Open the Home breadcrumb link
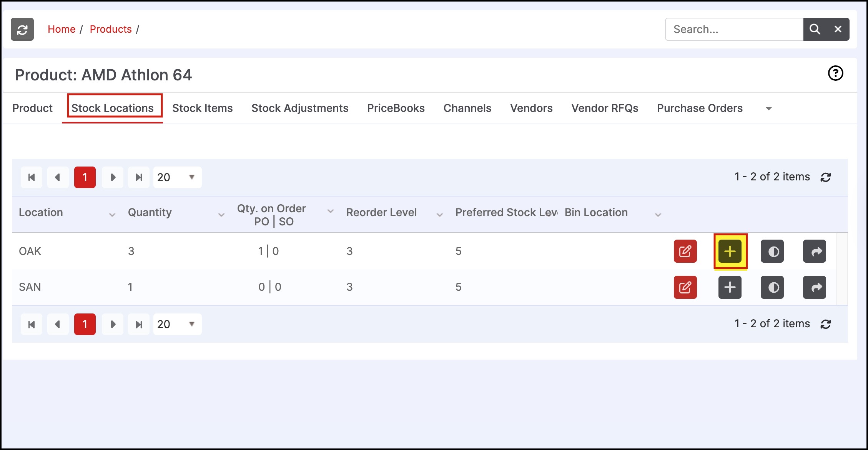 62,29
